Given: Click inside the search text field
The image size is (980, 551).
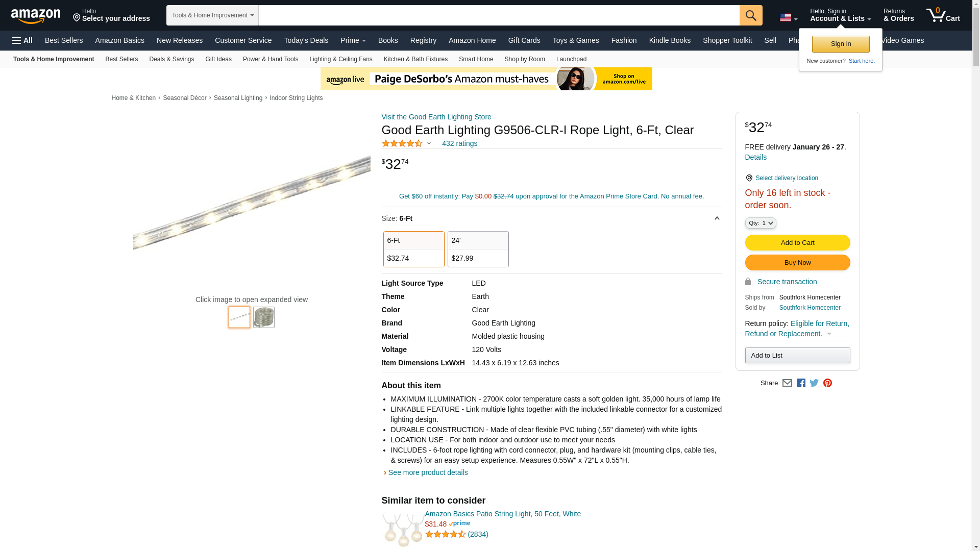Looking at the screenshot, I should pos(498,15).
